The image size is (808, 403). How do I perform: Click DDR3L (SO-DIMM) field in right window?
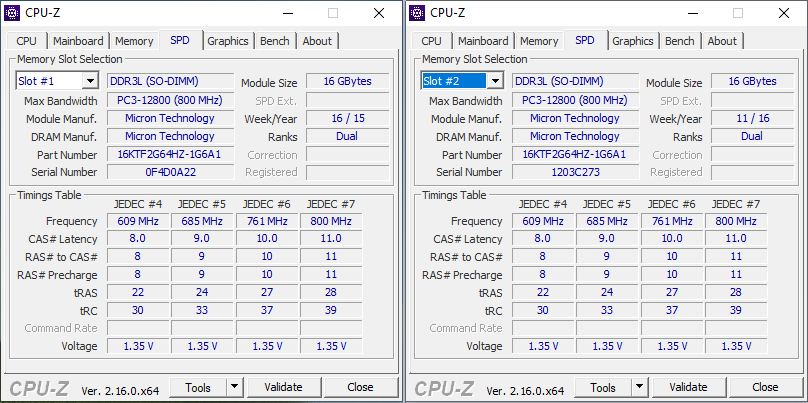576,81
